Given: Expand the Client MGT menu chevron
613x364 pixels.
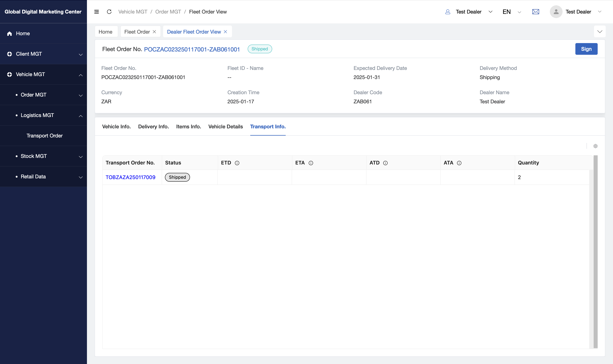Looking at the screenshot, I should pos(81,54).
